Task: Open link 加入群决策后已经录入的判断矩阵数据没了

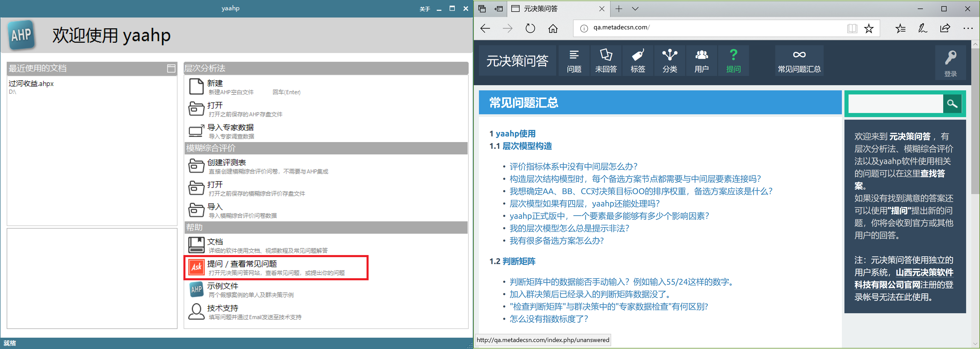Action: [590, 294]
